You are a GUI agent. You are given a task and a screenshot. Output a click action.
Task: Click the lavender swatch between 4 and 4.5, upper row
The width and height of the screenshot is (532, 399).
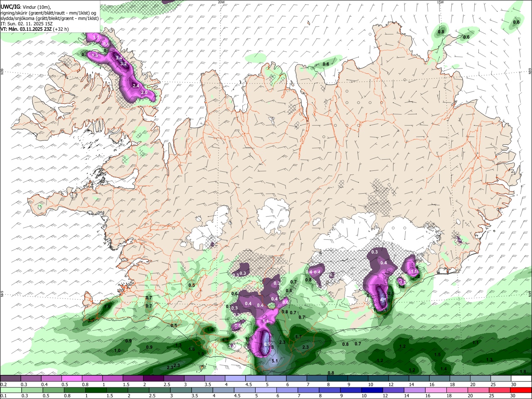[235, 379]
